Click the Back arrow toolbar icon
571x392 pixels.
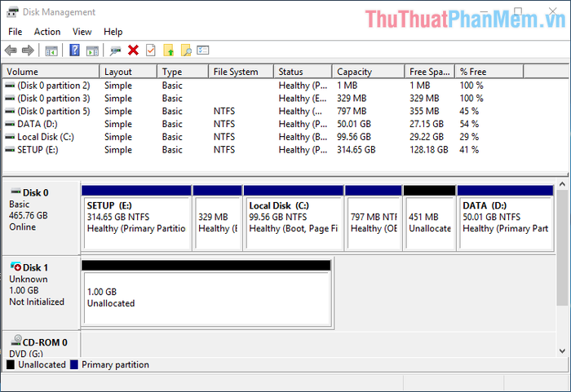(x=11, y=51)
